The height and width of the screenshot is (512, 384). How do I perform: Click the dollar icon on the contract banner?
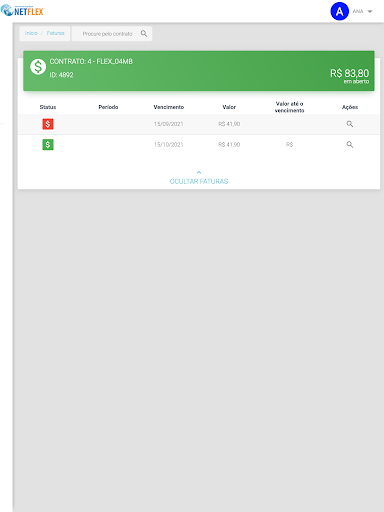pyautogui.click(x=38, y=67)
